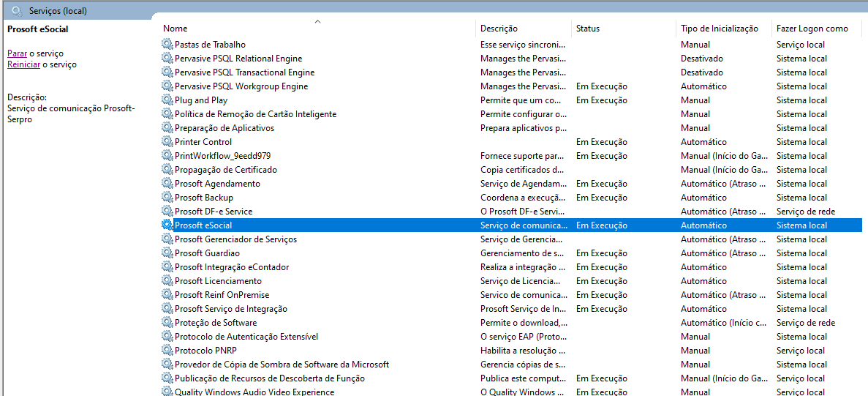
Task: Click the gear icon of Prosoft Serviço de Integração
Action: [x=167, y=308]
